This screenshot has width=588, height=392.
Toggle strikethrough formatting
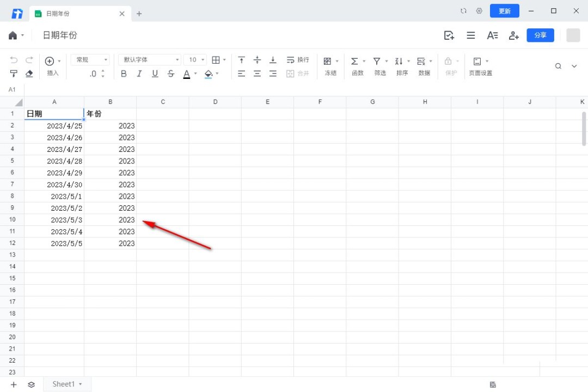pos(171,73)
